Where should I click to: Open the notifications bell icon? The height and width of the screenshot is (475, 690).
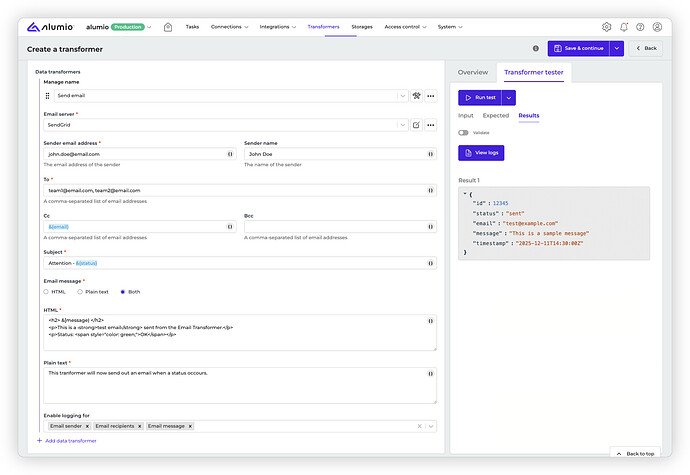click(624, 27)
